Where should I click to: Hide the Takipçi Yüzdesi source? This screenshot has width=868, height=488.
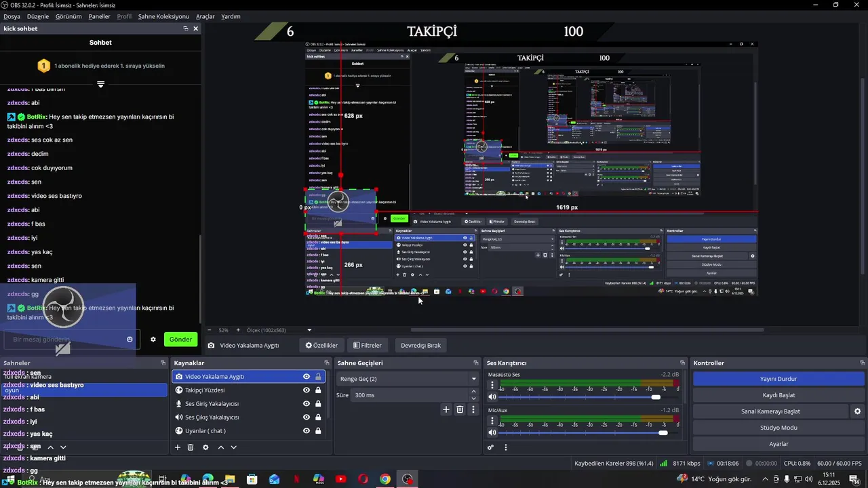pyautogui.click(x=307, y=390)
